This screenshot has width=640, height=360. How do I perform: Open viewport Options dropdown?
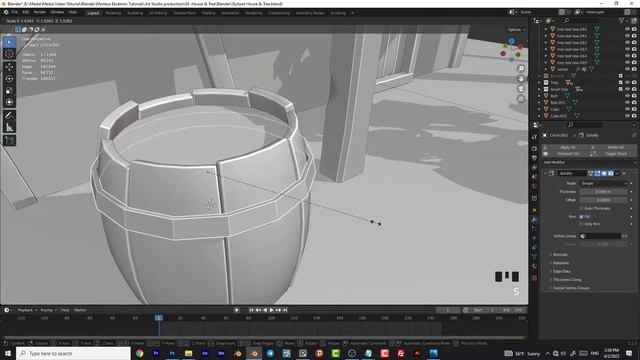pyautogui.click(x=516, y=30)
